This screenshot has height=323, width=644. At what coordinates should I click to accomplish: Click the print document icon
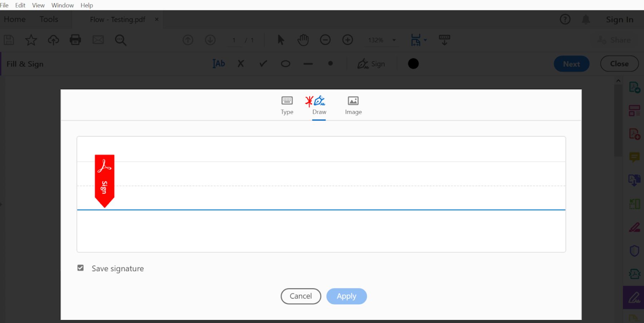point(75,40)
